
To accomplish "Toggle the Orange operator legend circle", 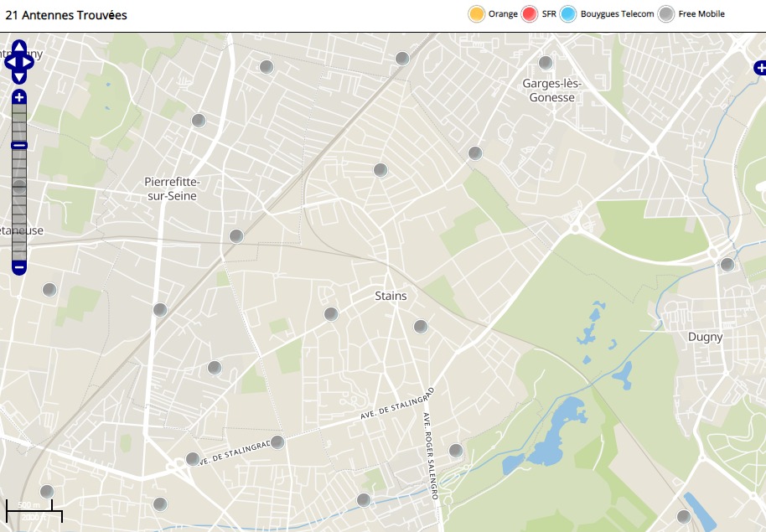I will [476, 14].
